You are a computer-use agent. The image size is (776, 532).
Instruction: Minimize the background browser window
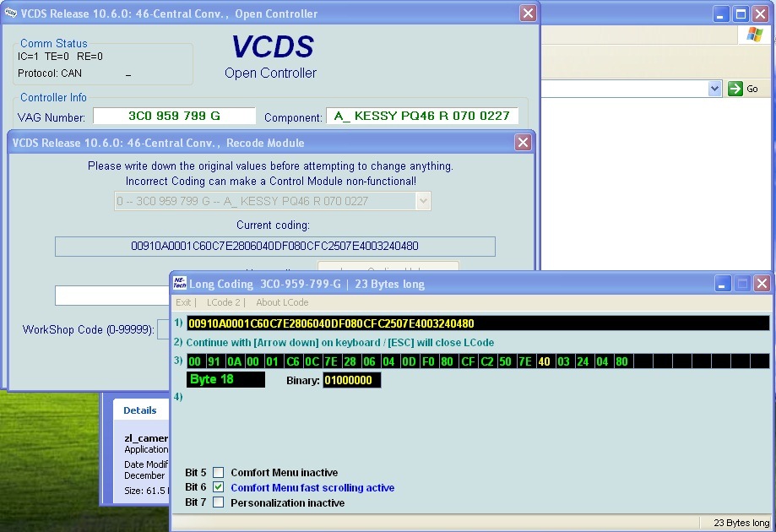point(720,14)
